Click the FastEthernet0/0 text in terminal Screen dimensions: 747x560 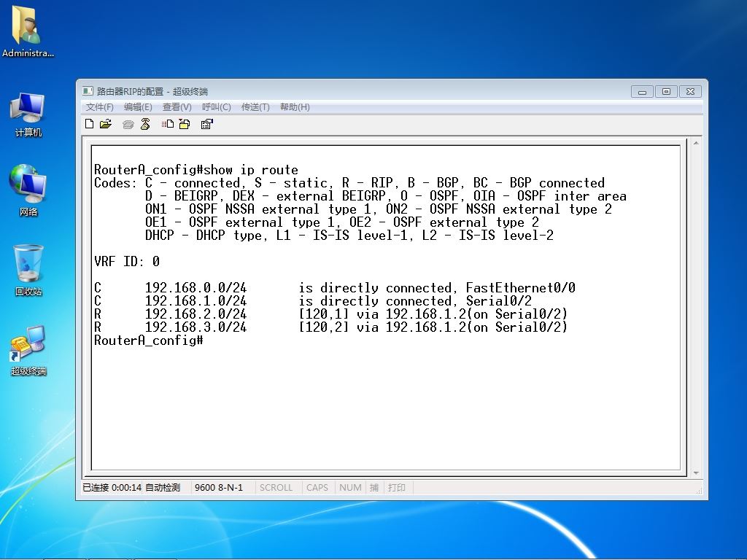coord(521,287)
